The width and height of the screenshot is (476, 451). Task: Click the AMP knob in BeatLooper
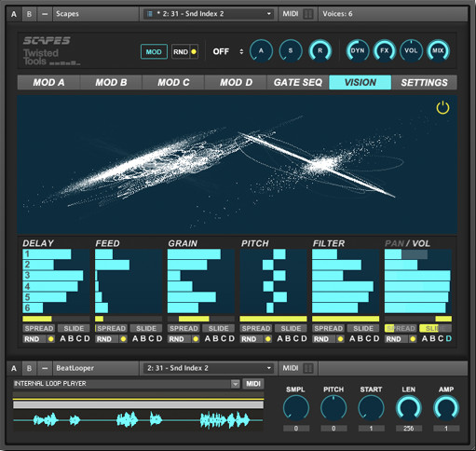[x=446, y=408]
